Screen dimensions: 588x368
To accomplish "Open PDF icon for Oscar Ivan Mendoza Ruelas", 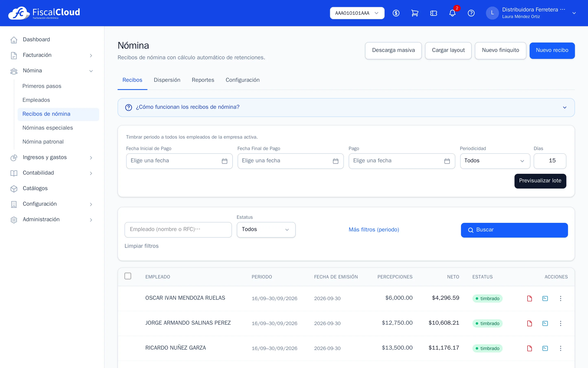I will (x=529, y=298).
